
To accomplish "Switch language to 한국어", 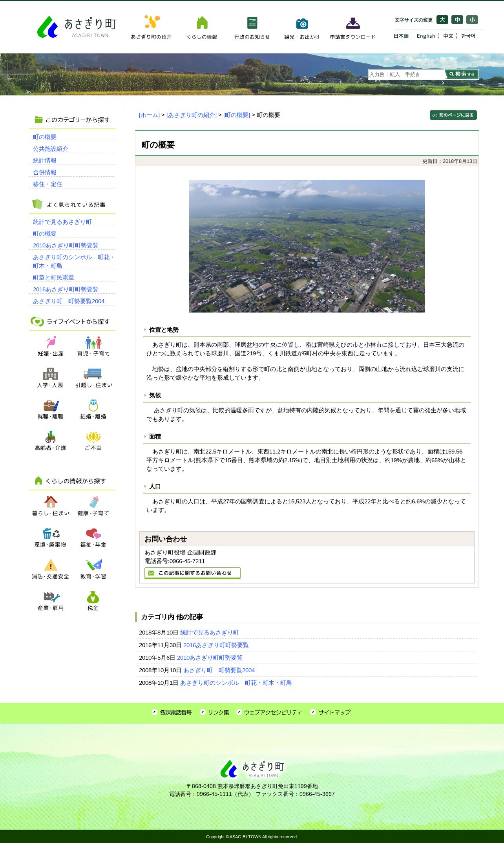I will pos(468,36).
